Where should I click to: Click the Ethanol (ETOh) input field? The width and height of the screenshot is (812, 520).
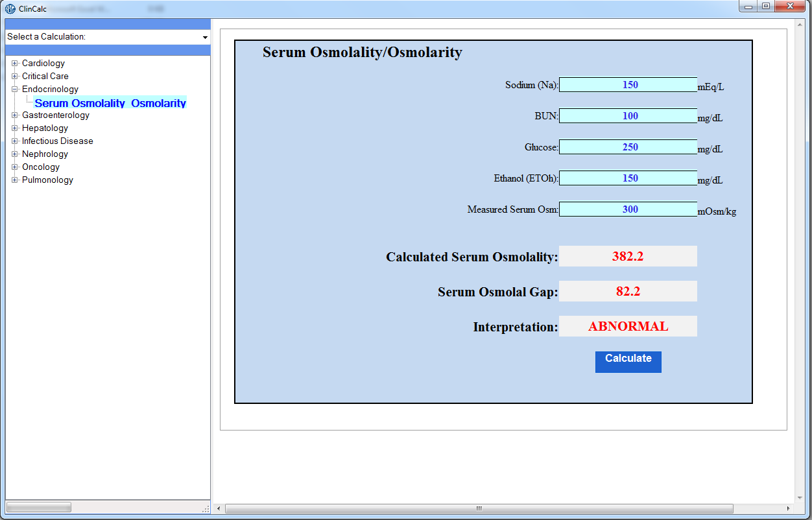coord(628,178)
